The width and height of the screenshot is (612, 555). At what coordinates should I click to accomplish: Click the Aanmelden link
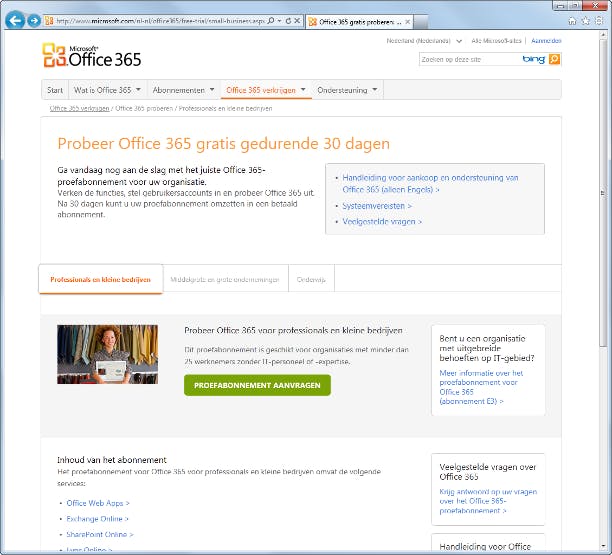[546, 41]
